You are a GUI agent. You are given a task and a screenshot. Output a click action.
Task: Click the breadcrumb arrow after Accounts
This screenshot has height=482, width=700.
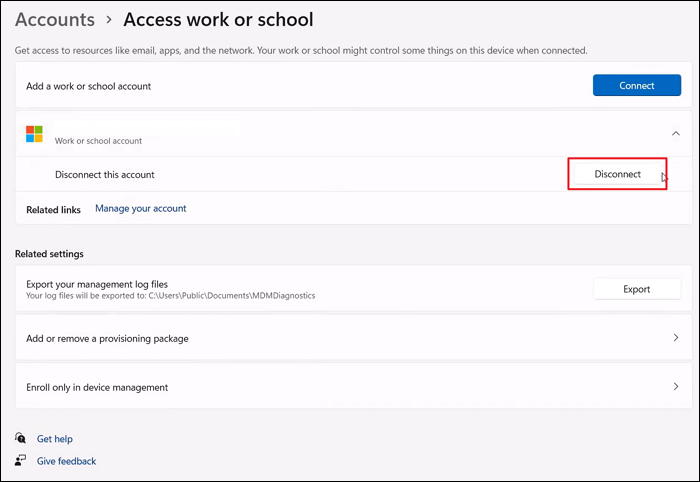109,20
